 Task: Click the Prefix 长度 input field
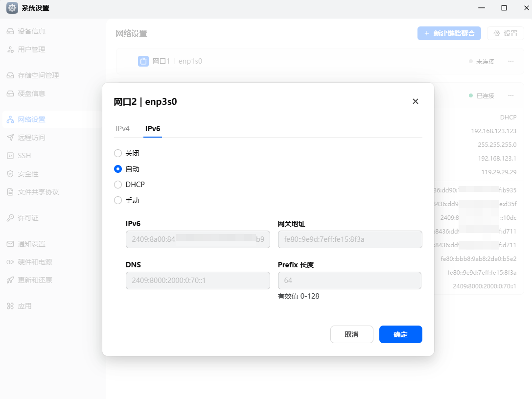coord(349,281)
